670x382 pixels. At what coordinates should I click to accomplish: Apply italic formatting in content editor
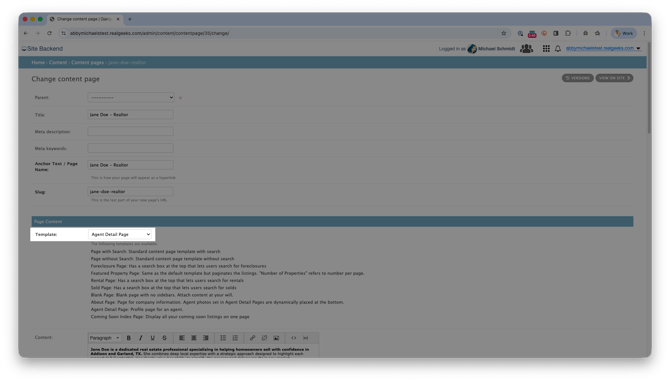point(141,338)
